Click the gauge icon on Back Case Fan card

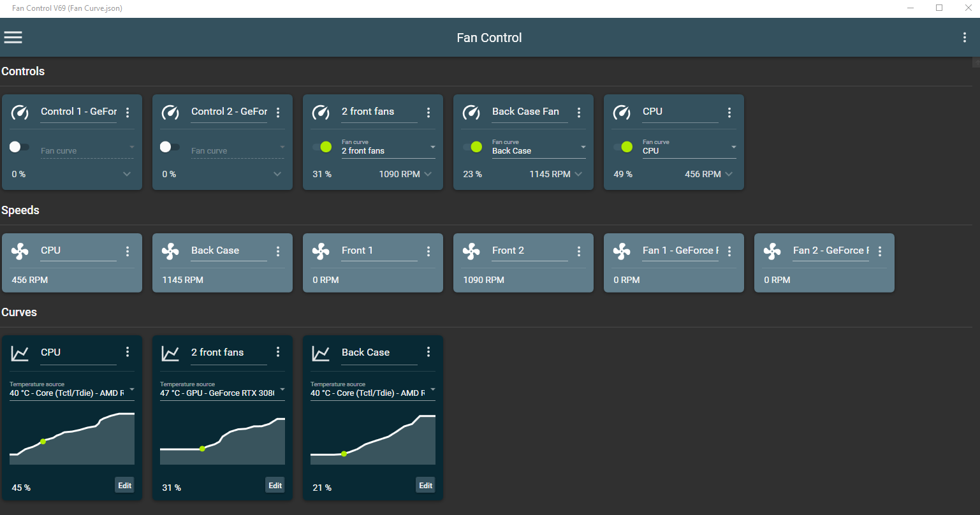click(x=472, y=112)
